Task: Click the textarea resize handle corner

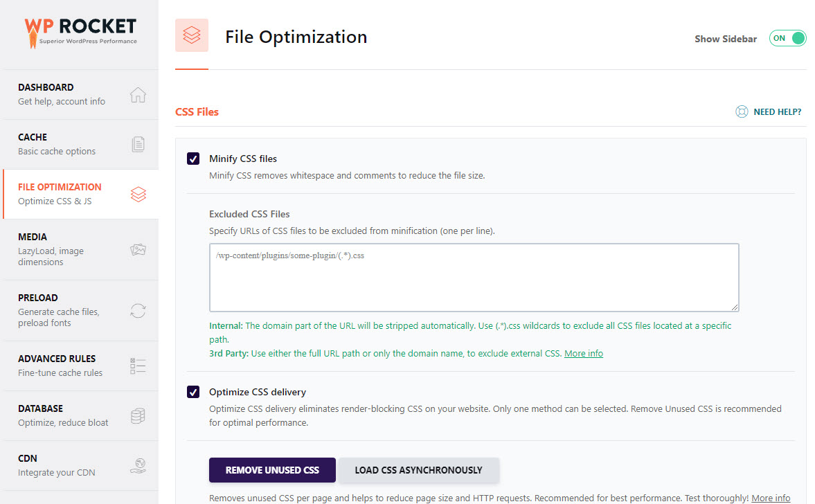Action: [x=735, y=307]
